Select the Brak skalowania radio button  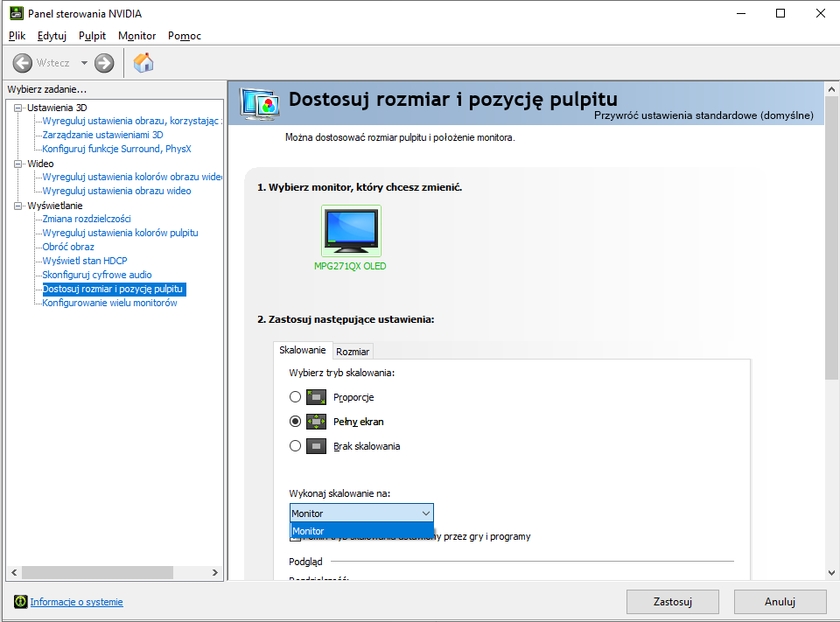[295, 446]
